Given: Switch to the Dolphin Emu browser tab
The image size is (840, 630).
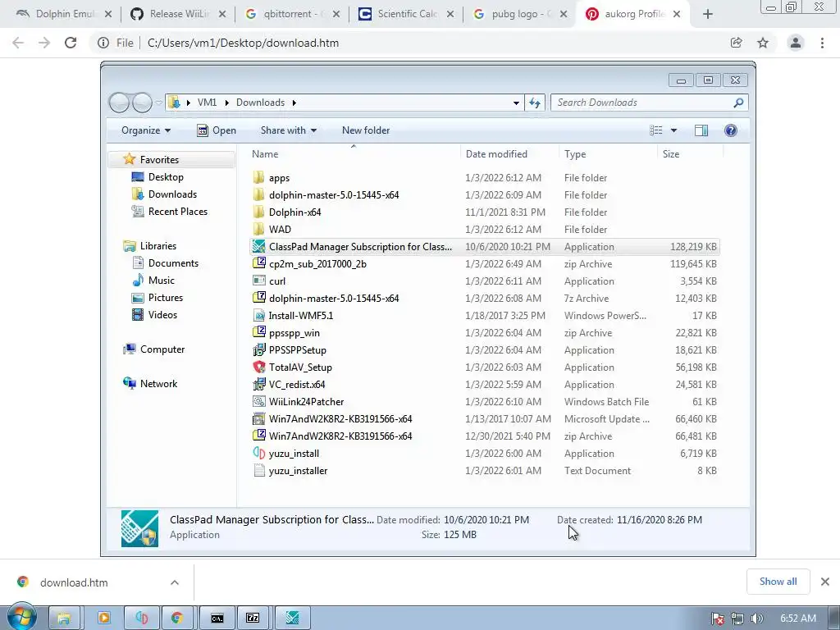Looking at the screenshot, I should pos(63,14).
